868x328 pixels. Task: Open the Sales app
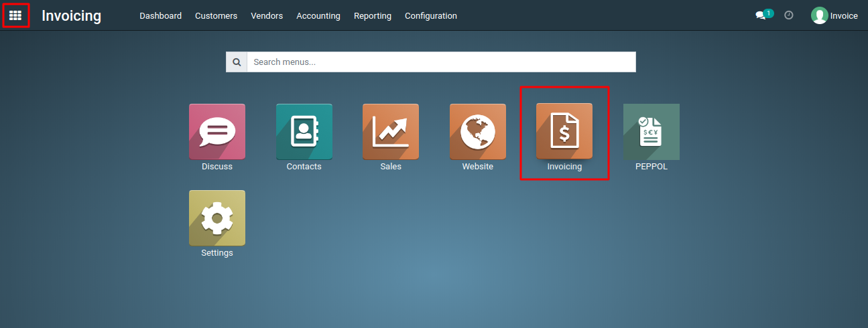coord(391,132)
